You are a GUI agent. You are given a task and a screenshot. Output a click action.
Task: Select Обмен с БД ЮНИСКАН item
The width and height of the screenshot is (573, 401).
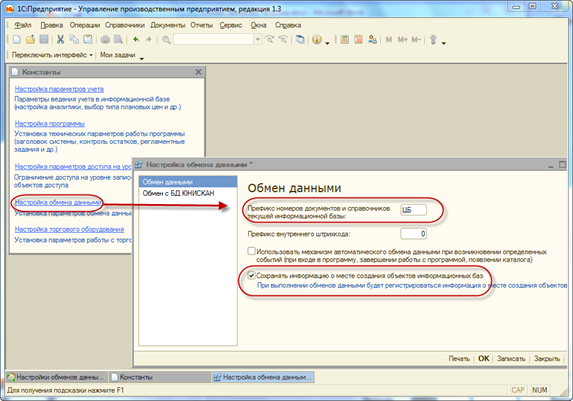click(188, 193)
